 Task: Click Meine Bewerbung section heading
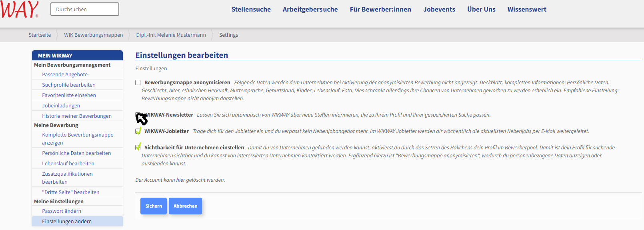coord(56,125)
